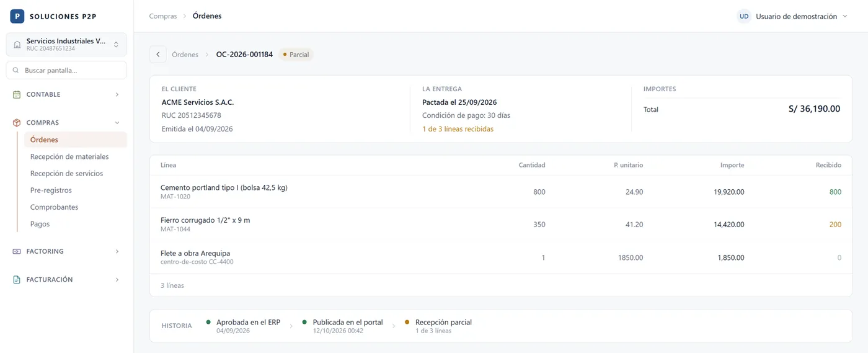The image size is (868, 353).
Task: Click history step Aprobada en el ERP
Action: pyautogui.click(x=243, y=326)
